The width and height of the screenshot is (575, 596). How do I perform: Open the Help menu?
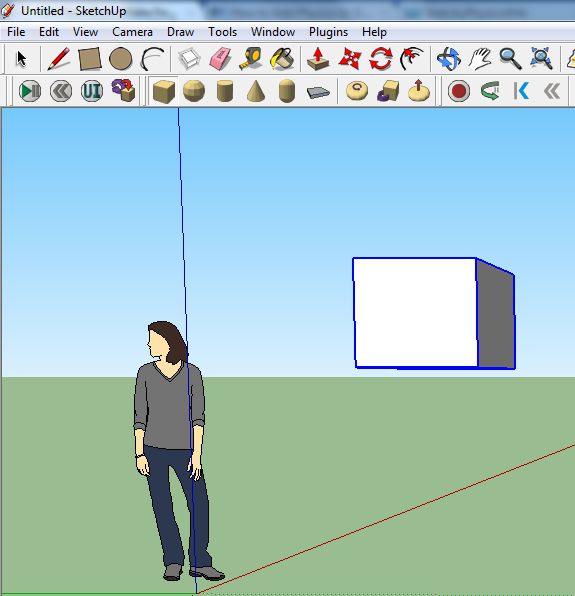click(x=374, y=32)
